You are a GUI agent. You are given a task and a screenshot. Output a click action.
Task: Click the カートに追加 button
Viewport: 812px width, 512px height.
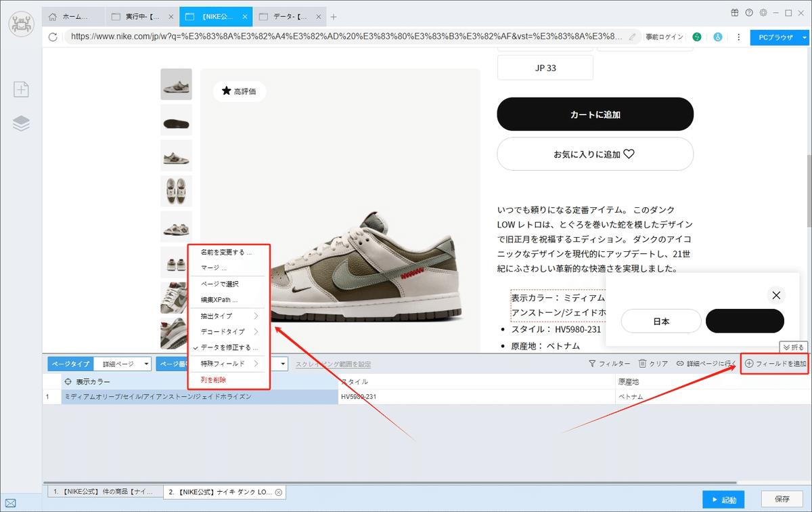point(595,114)
